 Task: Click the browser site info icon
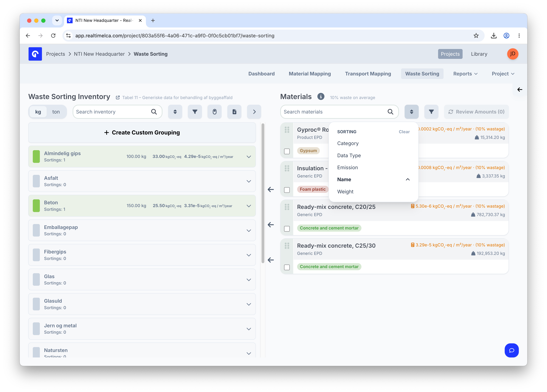pos(69,36)
